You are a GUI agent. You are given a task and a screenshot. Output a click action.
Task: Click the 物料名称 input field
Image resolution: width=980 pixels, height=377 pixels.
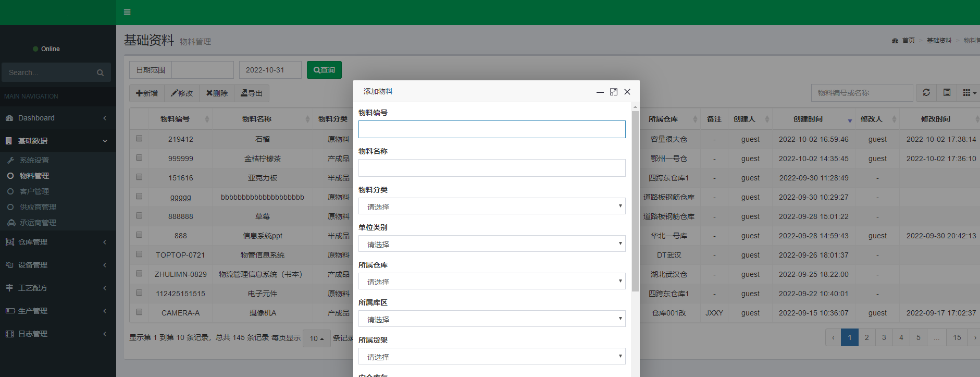tap(492, 168)
